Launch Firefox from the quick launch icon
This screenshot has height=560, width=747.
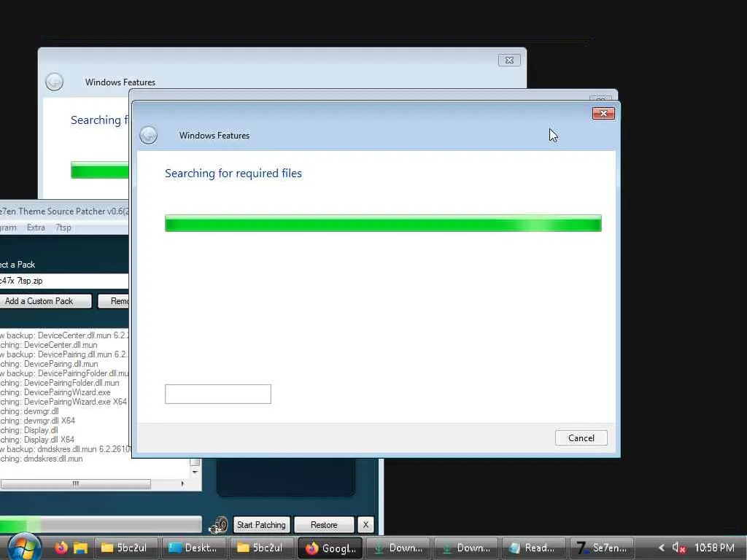pyautogui.click(x=61, y=548)
